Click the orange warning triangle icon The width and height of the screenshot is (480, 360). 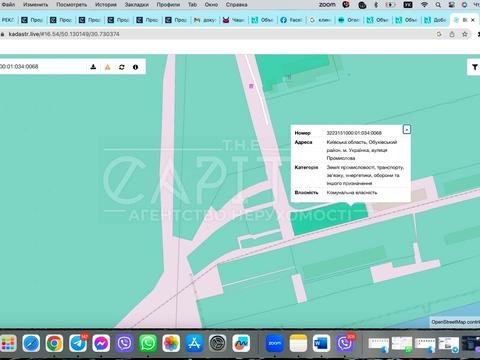coord(107,67)
